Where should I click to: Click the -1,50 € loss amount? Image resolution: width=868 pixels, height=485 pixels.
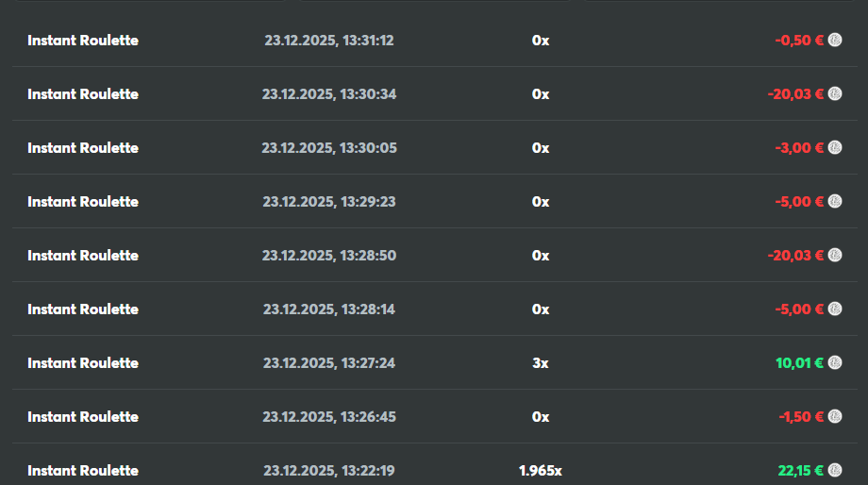pyautogui.click(x=801, y=417)
